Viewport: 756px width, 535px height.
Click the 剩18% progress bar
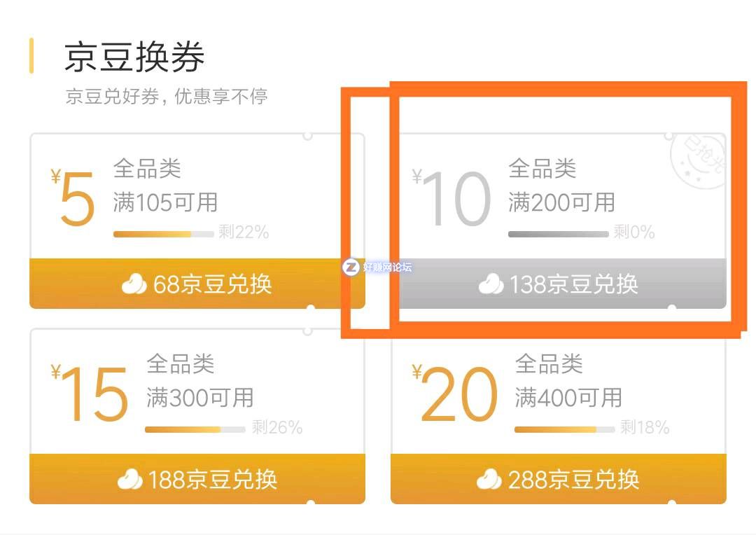coord(565,429)
